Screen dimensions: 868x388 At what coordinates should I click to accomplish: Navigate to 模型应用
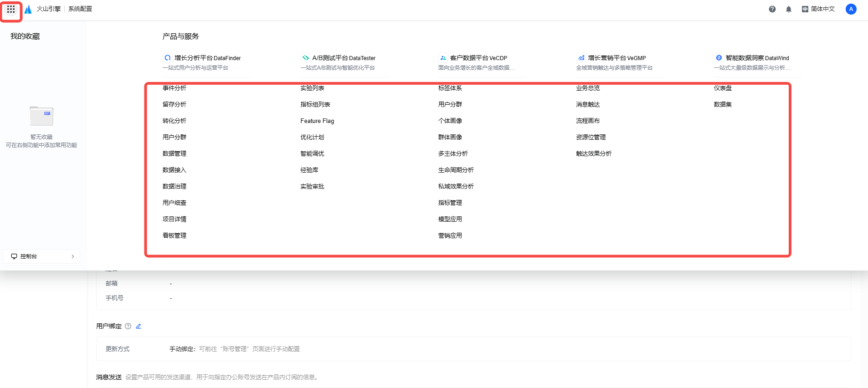pos(450,219)
